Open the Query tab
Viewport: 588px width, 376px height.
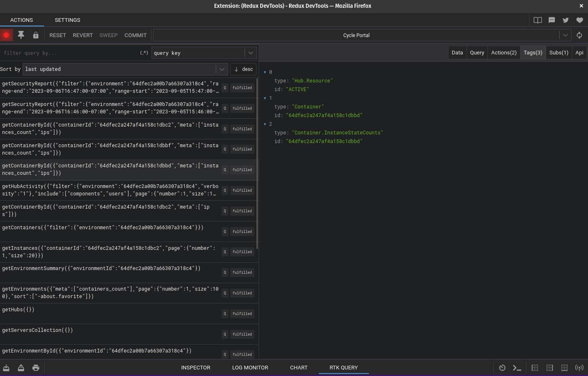[477, 53]
